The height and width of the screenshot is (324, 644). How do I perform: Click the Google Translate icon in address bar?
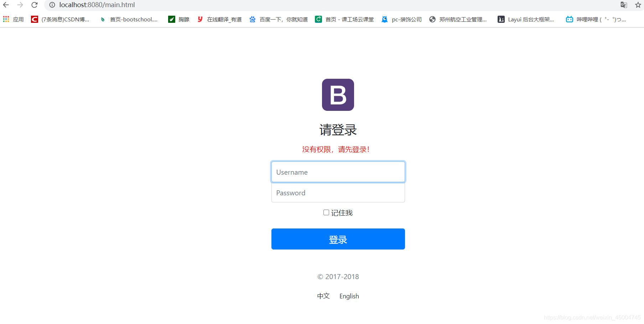click(623, 5)
